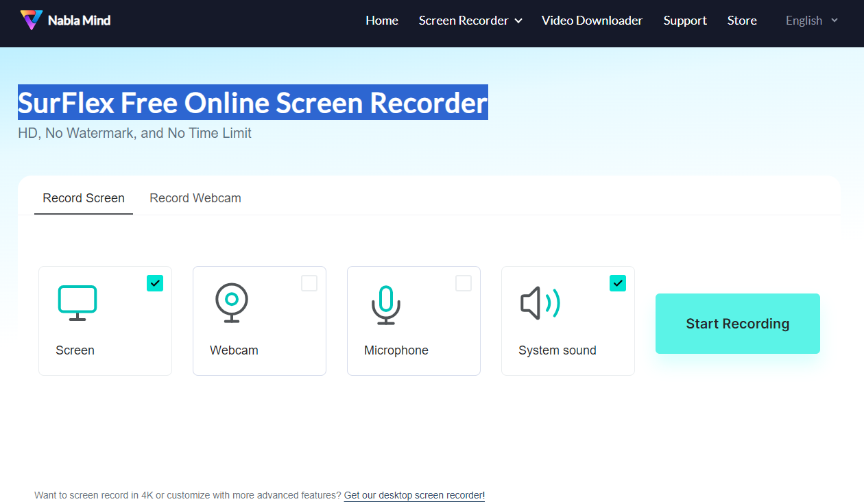Click the Webcam label text
864x504 pixels.
point(234,350)
